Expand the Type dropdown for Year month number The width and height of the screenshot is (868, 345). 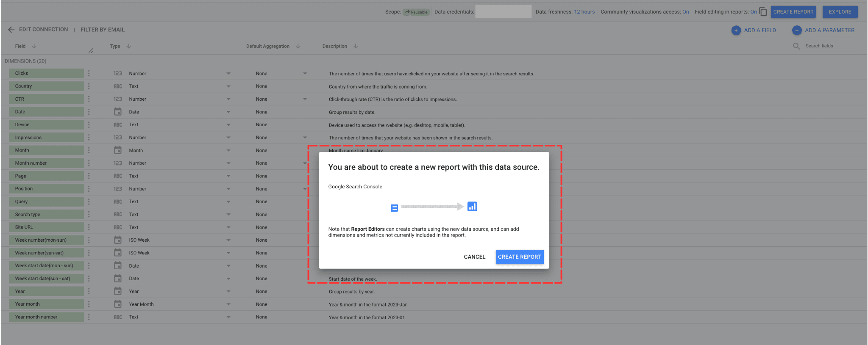228,317
